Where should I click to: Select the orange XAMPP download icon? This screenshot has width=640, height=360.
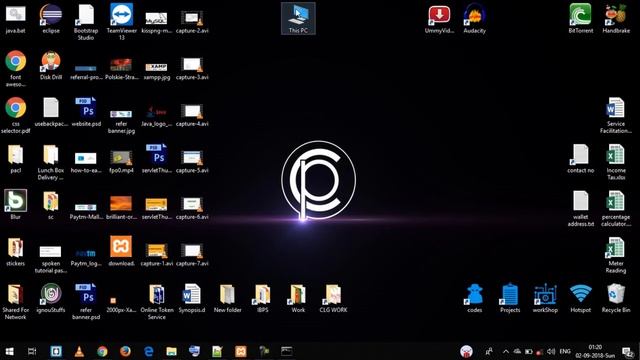(x=121, y=251)
